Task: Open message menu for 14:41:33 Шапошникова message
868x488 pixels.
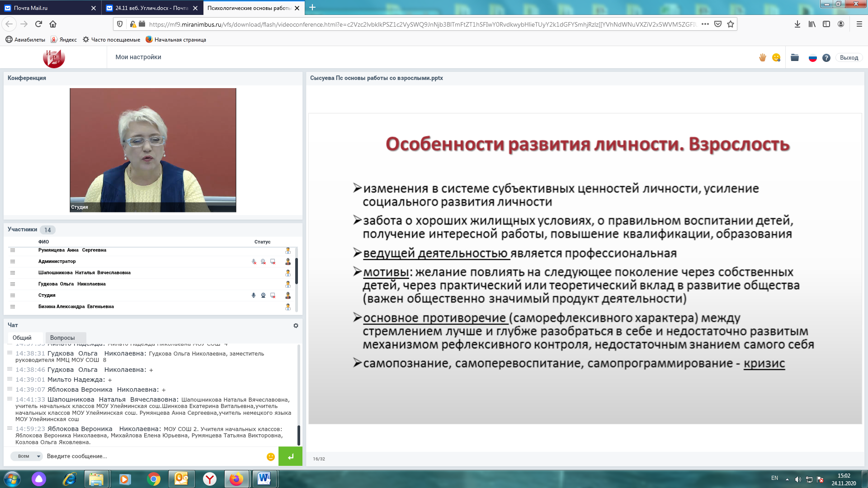Action: (x=9, y=399)
